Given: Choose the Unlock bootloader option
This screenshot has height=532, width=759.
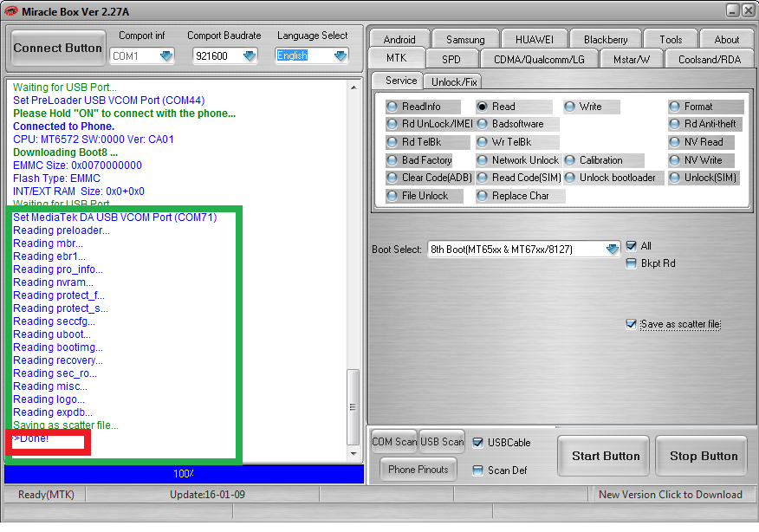Looking at the screenshot, I should coord(613,178).
